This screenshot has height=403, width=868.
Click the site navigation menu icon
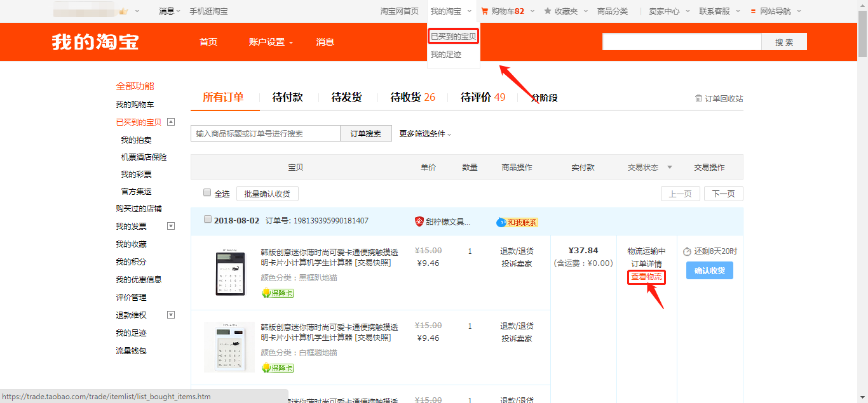click(x=753, y=11)
